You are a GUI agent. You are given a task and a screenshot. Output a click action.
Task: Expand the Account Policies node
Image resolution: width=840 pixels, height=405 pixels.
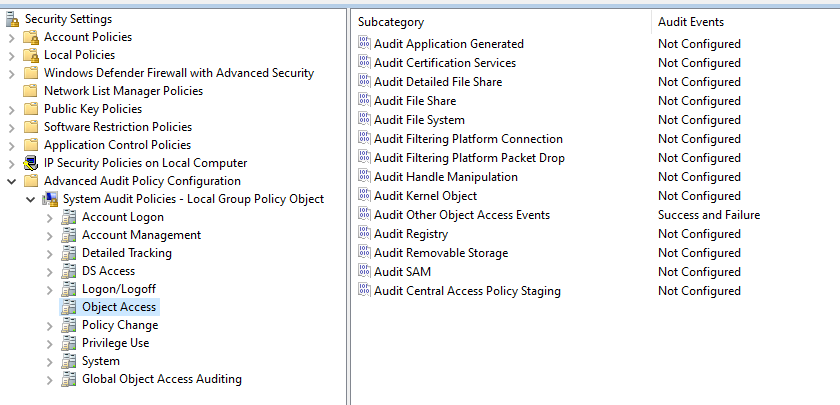click(x=11, y=37)
